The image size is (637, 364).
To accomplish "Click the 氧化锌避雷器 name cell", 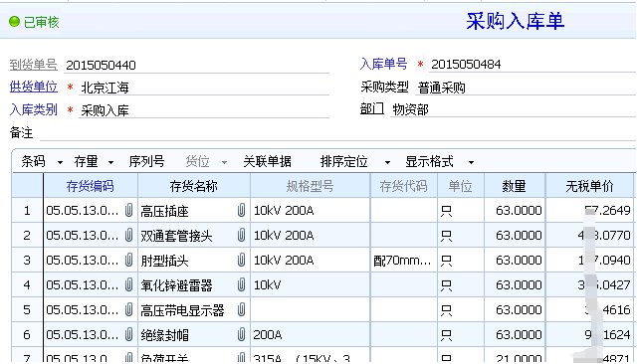I will (194, 284).
